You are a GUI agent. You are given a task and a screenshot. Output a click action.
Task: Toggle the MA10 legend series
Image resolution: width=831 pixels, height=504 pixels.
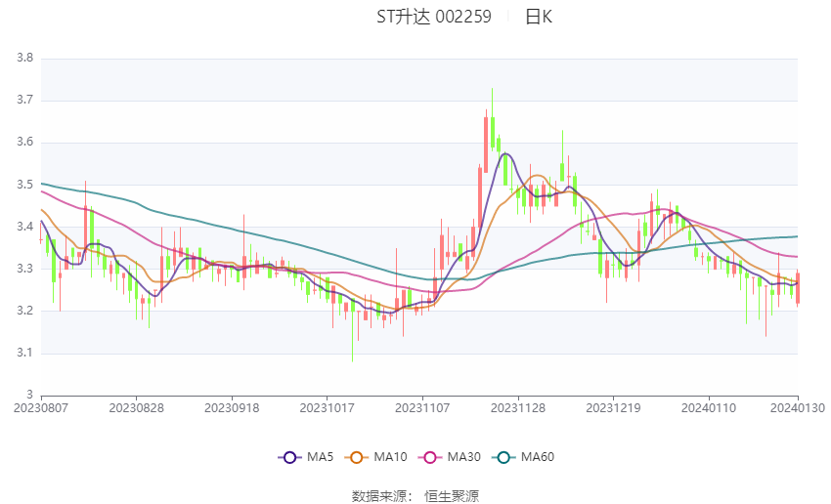(x=375, y=457)
